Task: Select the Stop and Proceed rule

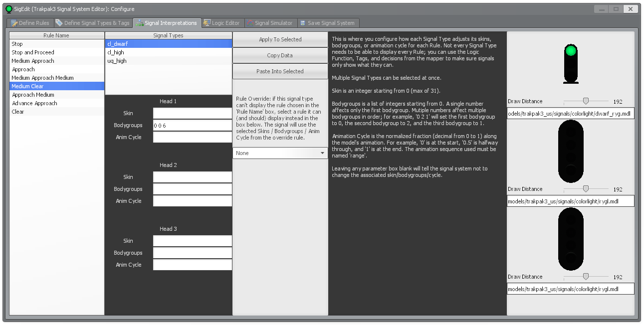Action: pos(57,52)
